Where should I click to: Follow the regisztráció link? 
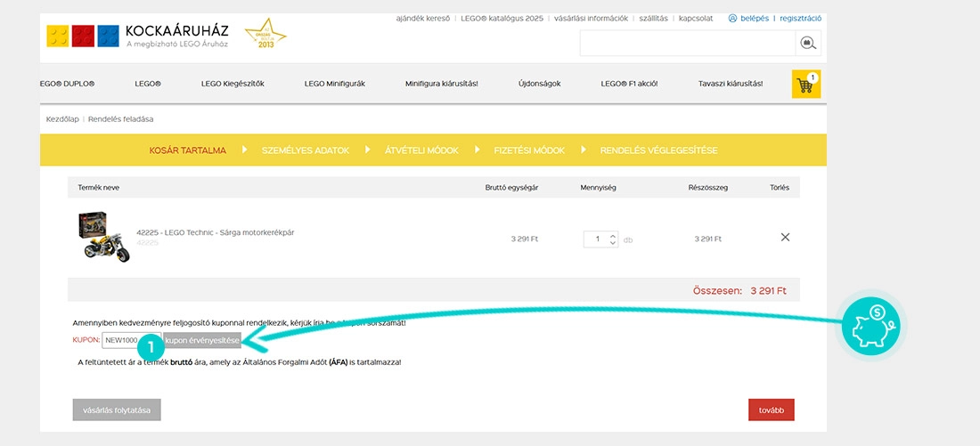800,18
